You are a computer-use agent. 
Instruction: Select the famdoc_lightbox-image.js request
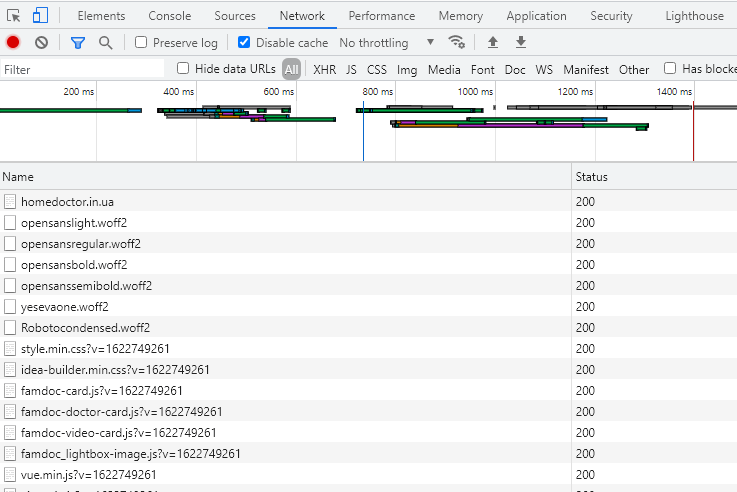(368, 453)
